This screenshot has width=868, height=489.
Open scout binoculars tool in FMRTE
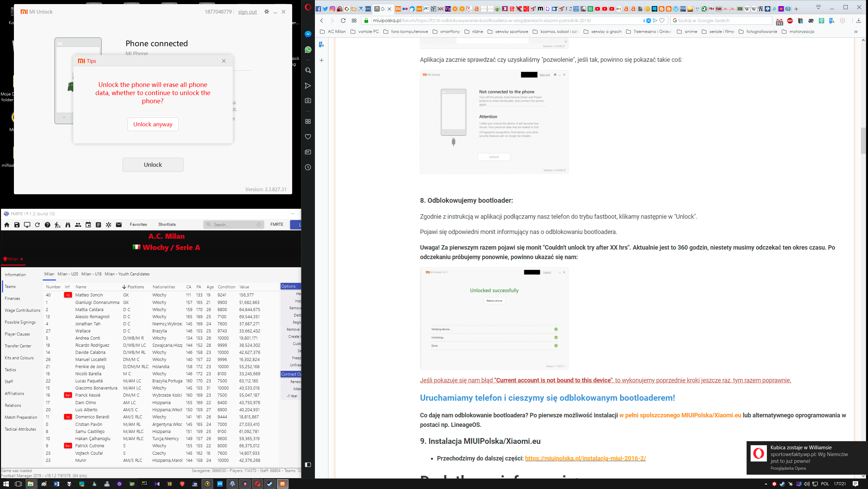[x=68, y=224]
